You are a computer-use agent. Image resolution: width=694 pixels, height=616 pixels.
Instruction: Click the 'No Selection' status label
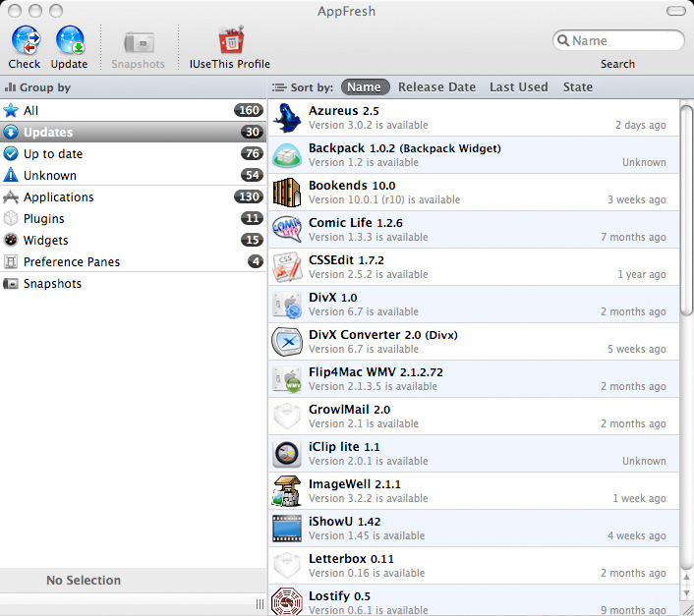pos(84,581)
